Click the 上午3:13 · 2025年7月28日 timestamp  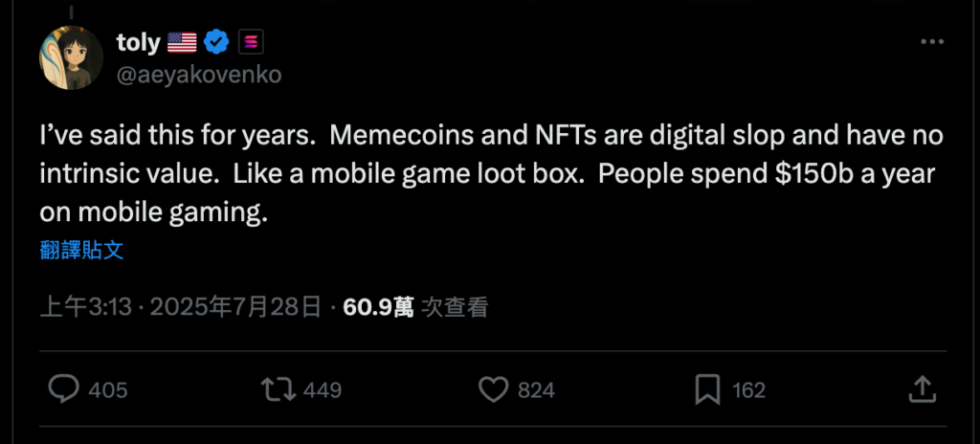(180, 307)
